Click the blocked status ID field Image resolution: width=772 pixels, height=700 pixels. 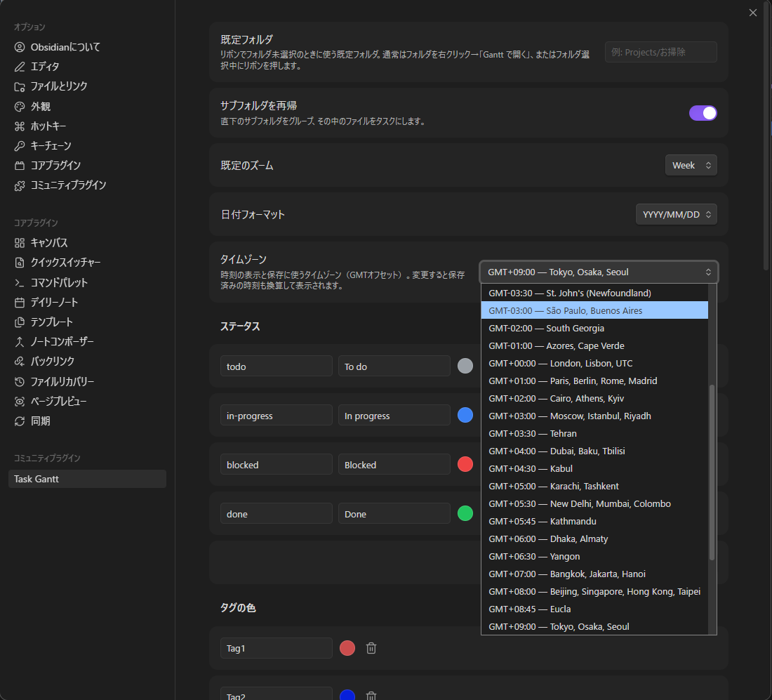(x=277, y=465)
